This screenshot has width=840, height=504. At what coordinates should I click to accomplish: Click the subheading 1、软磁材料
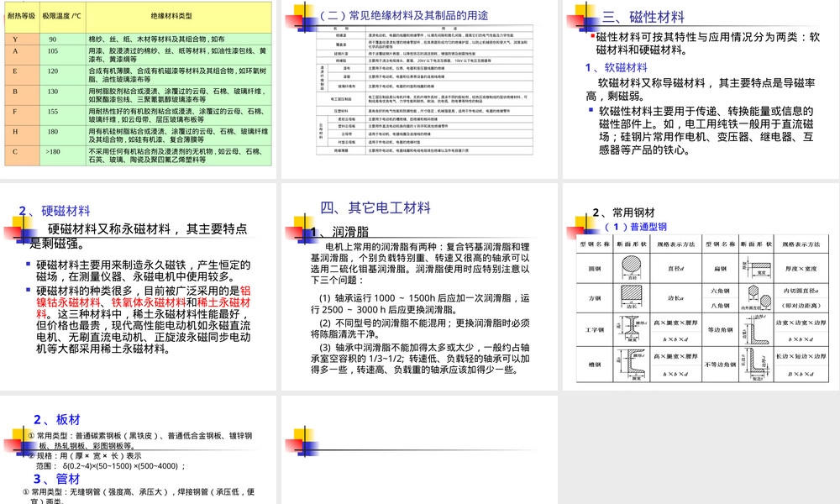click(x=616, y=67)
